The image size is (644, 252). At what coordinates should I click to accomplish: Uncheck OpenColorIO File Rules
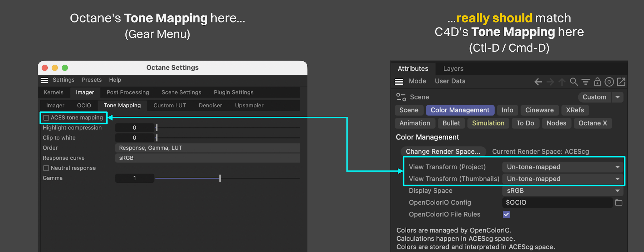click(x=506, y=215)
